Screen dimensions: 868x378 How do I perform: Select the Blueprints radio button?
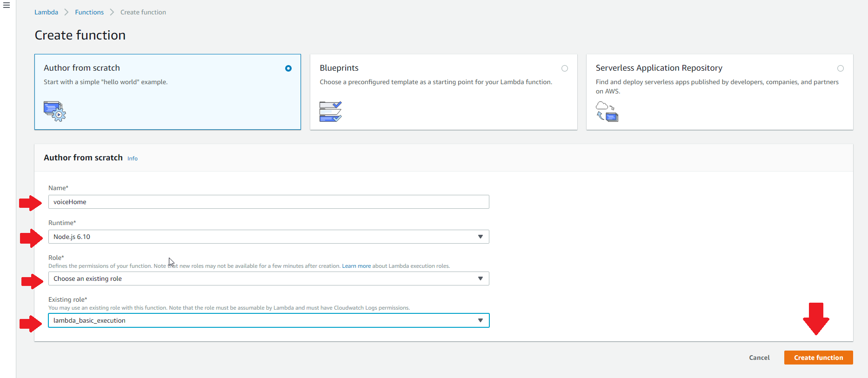pos(565,68)
